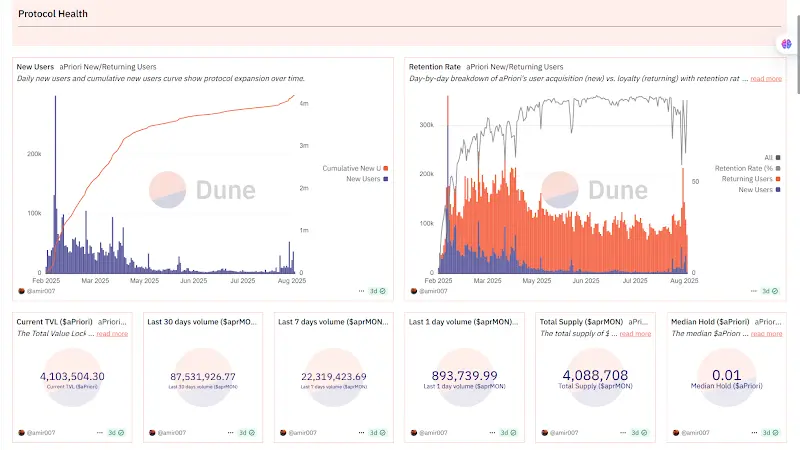Select the 87,531,926.77 volume value

[x=203, y=377]
